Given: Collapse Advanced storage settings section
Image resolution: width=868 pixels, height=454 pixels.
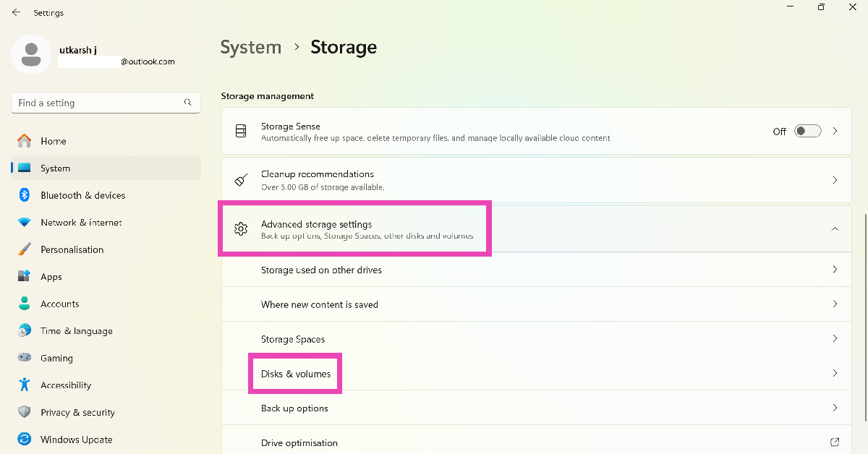Looking at the screenshot, I should point(835,228).
